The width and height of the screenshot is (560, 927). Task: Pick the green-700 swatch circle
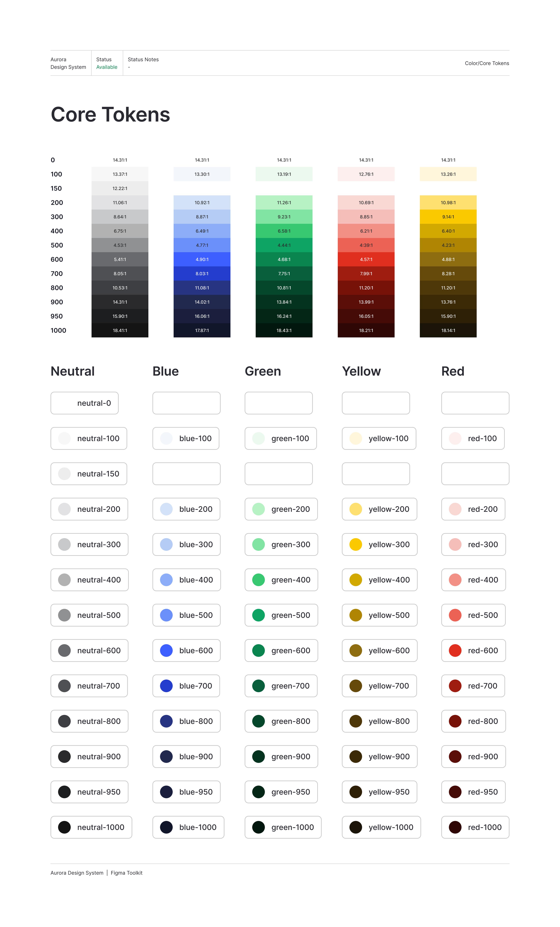(x=259, y=686)
